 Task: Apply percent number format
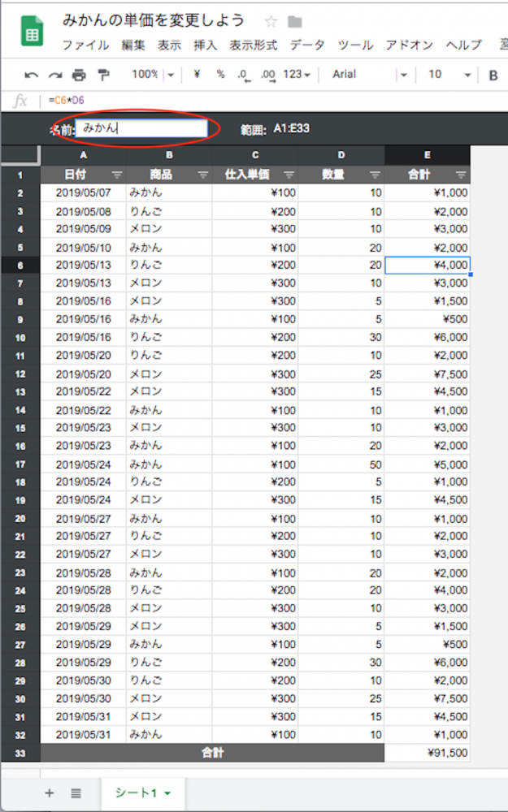point(220,75)
